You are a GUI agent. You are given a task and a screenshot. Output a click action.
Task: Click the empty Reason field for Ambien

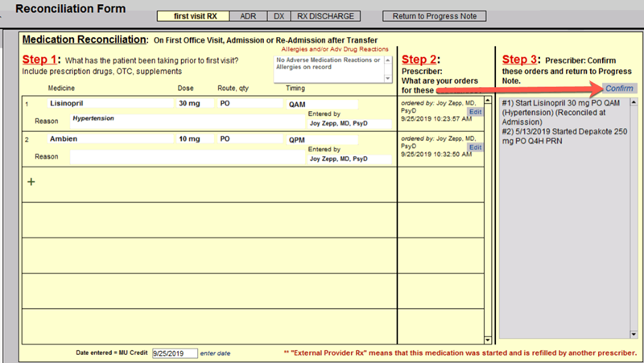177,157
